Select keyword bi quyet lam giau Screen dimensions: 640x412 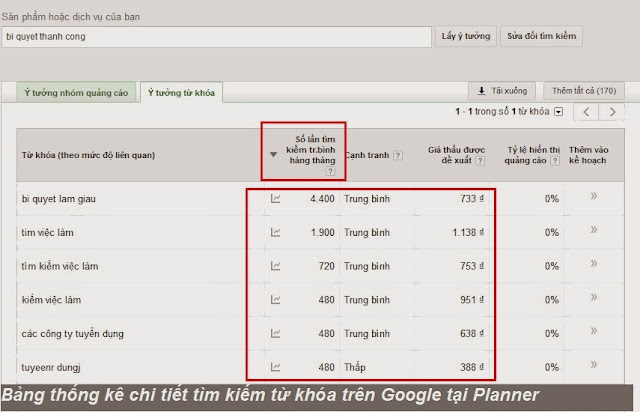58,199
